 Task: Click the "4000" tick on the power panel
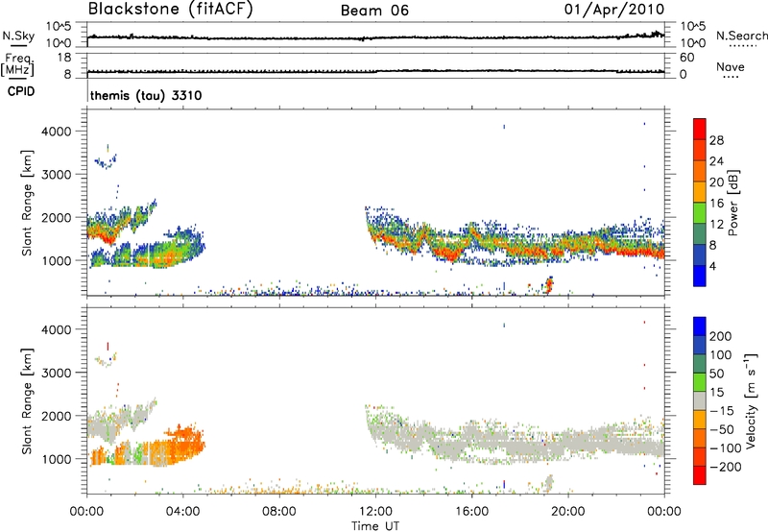pyautogui.click(x=57, y=132)
